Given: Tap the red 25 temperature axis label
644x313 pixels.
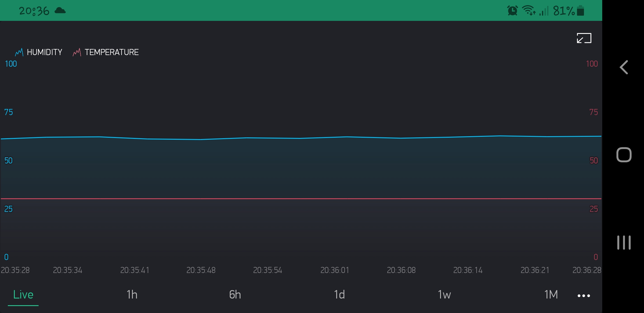Looking at the screenshot, I should tap(594, 209).
